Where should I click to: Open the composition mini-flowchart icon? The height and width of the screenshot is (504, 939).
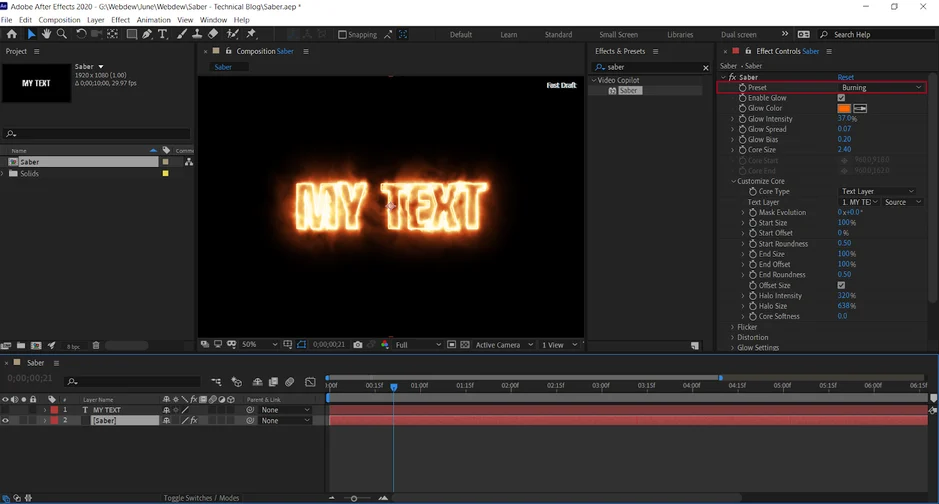pos(216,381)
